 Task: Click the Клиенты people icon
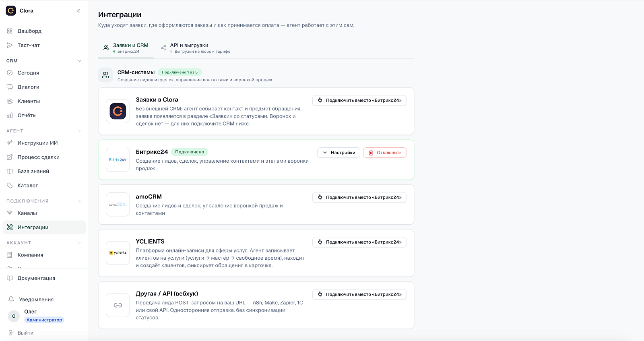tap(10, 101)
